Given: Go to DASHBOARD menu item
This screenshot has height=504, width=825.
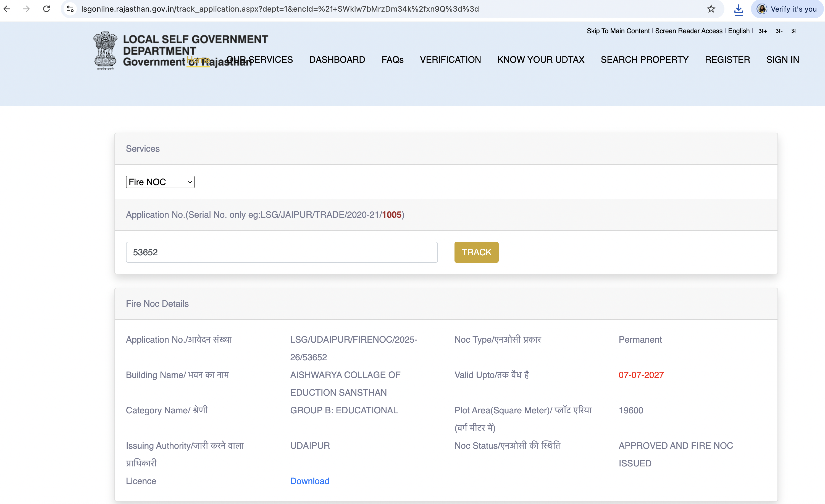Looking at the screenshot, I should pos(337,60).
